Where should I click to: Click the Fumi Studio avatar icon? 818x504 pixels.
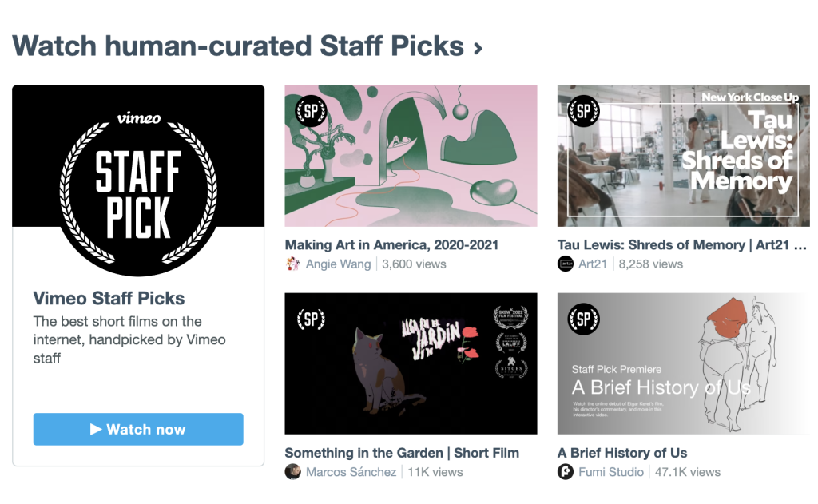click(x=566, y=472)
